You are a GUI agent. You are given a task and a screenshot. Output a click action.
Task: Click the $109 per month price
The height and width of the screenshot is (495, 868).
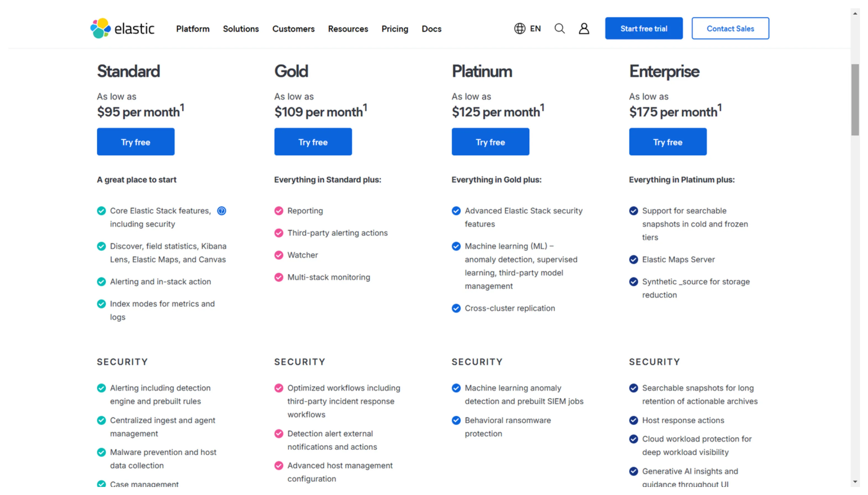321,111
